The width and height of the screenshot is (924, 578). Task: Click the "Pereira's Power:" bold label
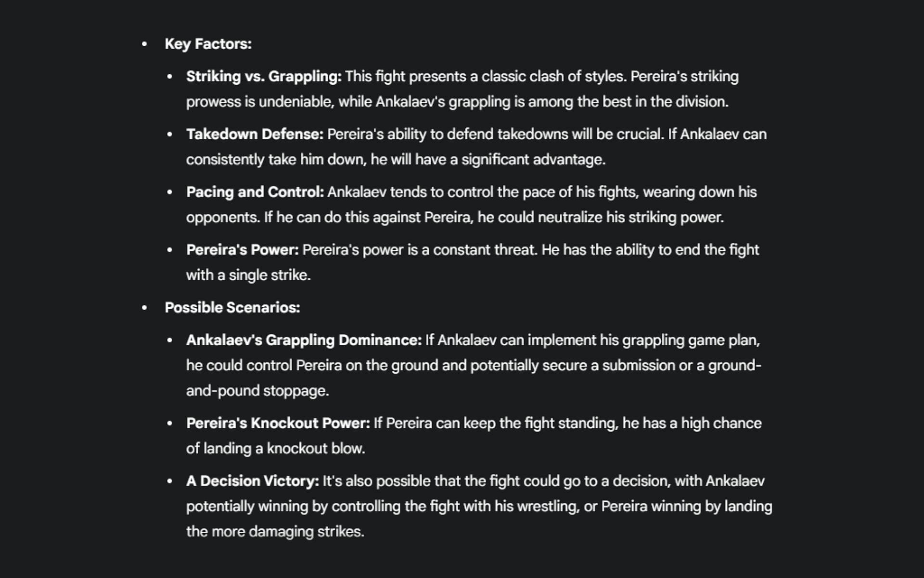coord(242,250)
